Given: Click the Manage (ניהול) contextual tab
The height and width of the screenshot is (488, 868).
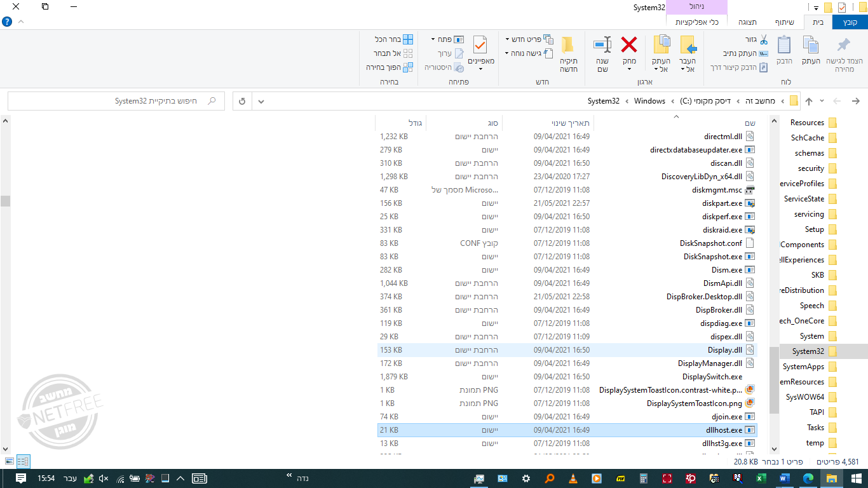Looking at the screenshot, I should 696,7.
